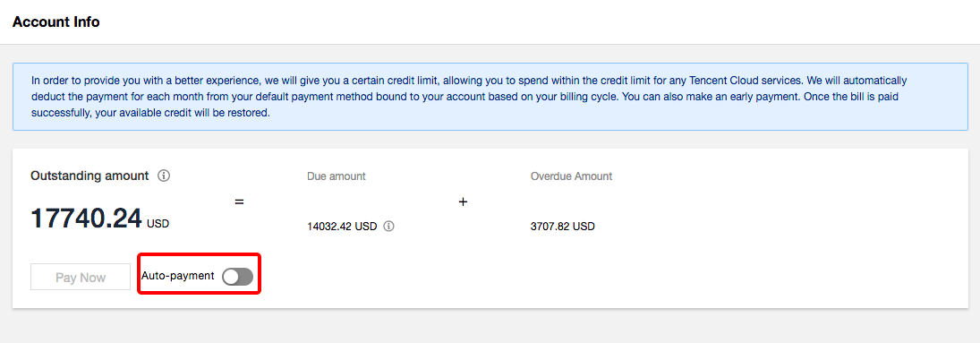The image size is (980, 343).
Task: Click the Due amount label
Action: 337,176
